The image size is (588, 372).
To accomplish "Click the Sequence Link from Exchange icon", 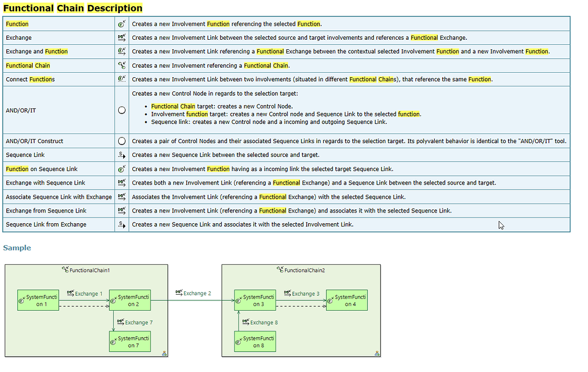I will point(122,224).
